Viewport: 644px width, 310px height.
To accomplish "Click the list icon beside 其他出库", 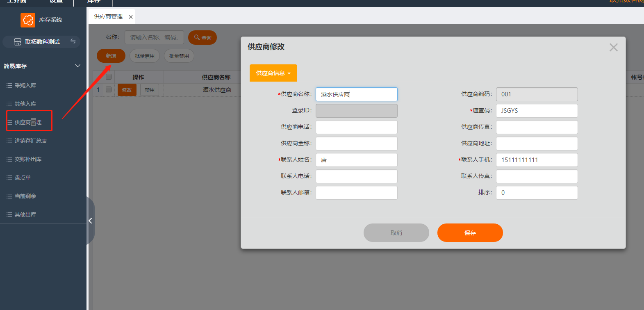I will pos(9,214).
